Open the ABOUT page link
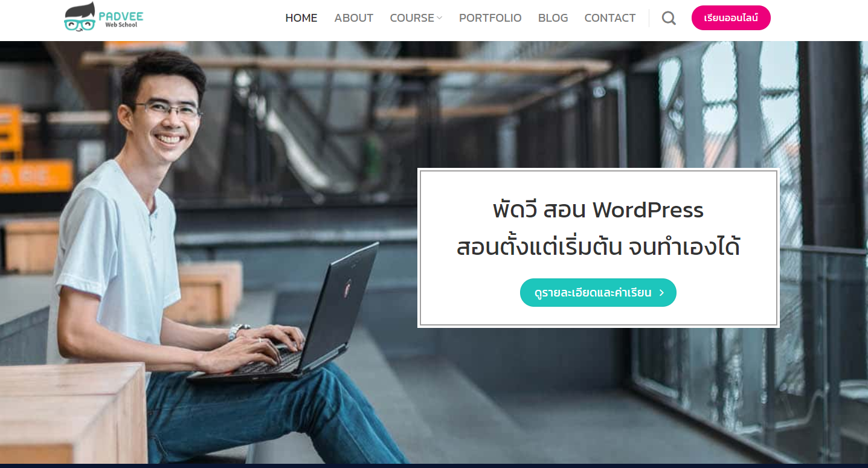This screenshot has height=468, width=868. [x=354, y=18]
